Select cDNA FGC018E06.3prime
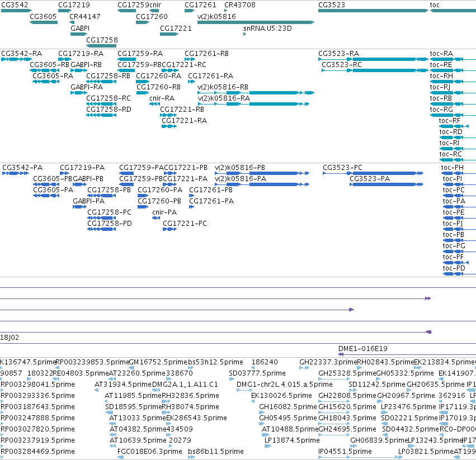Viewport: 476px width, 460px height. click(x=150, y=452)
